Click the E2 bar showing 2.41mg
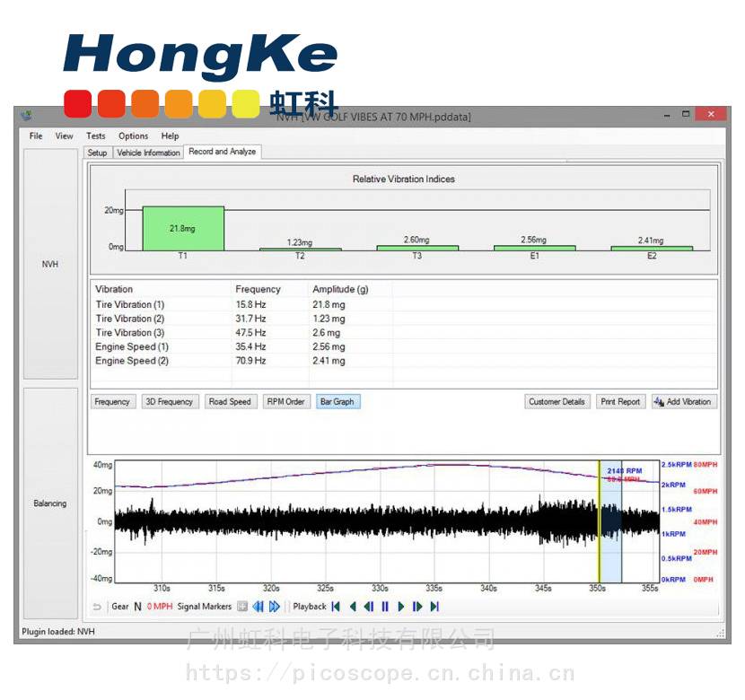The image size is (745, 700). (x=652, y=249)
